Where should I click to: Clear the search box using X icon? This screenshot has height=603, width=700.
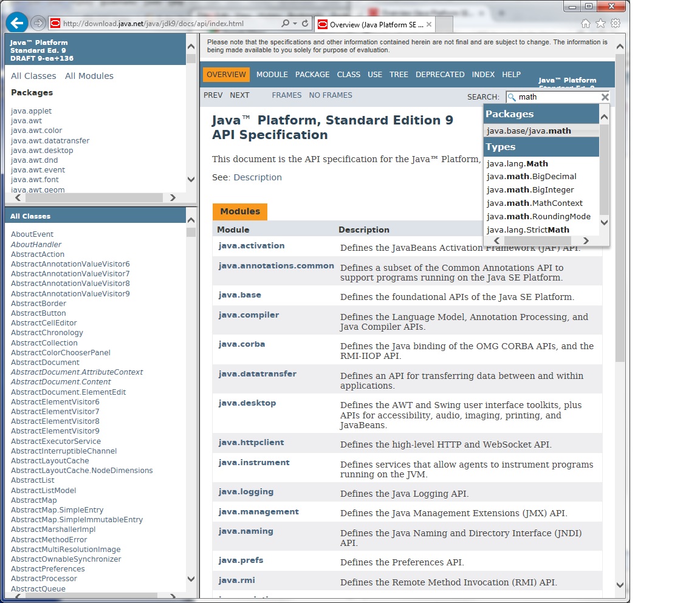[x=605, y=97]
